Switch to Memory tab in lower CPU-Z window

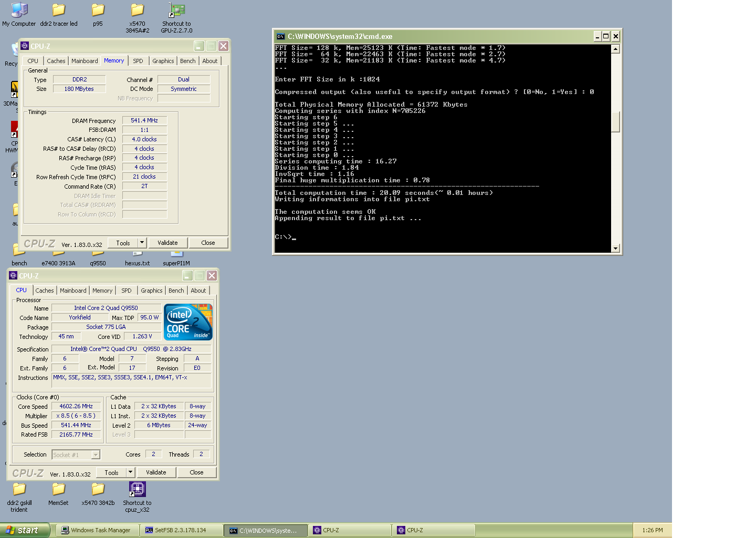(102, 291)
